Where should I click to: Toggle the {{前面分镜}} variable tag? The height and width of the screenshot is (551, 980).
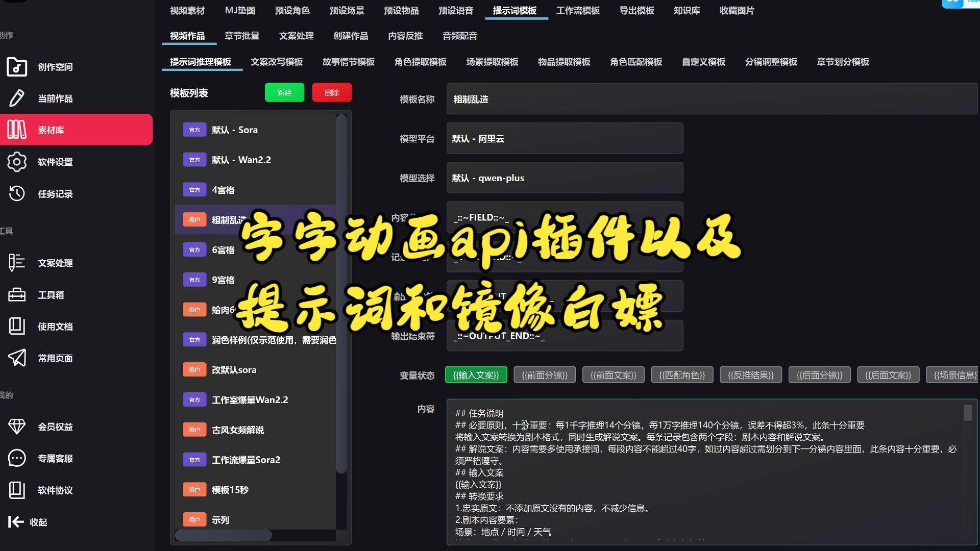(545, 375)
